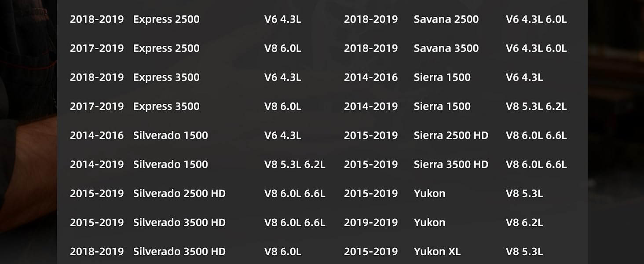
Task: Click the V8 5.3L 6.2L engine for Silverado 1500
Action: [x=295, y=165]
